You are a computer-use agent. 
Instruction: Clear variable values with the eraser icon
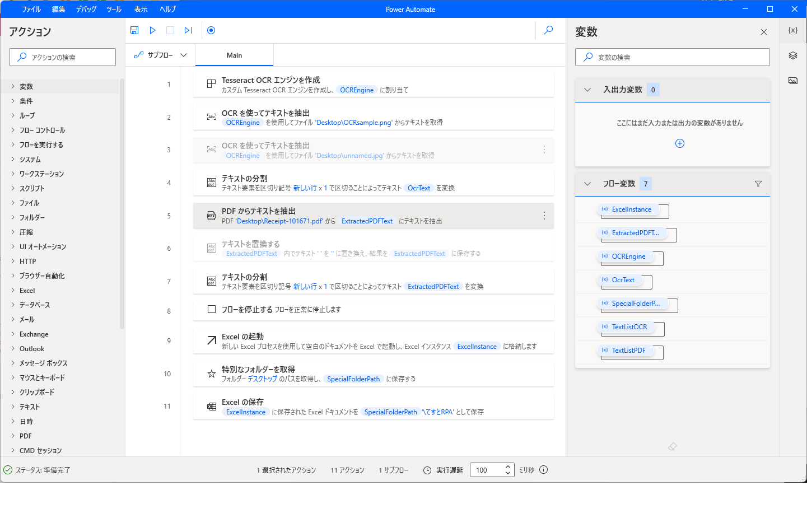pyautogui.click(x=673, y=446)
